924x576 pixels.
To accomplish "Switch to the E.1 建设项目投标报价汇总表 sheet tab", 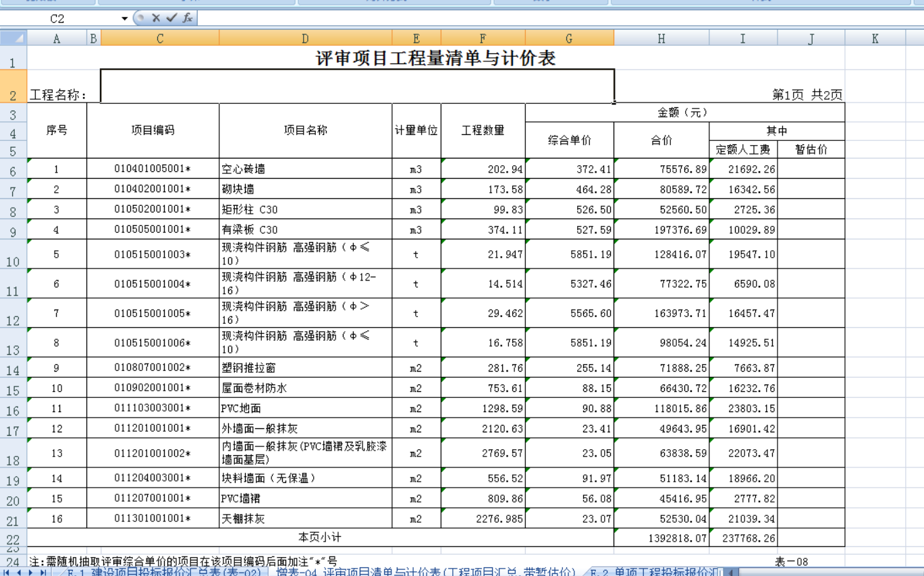I will coord(162,572).
